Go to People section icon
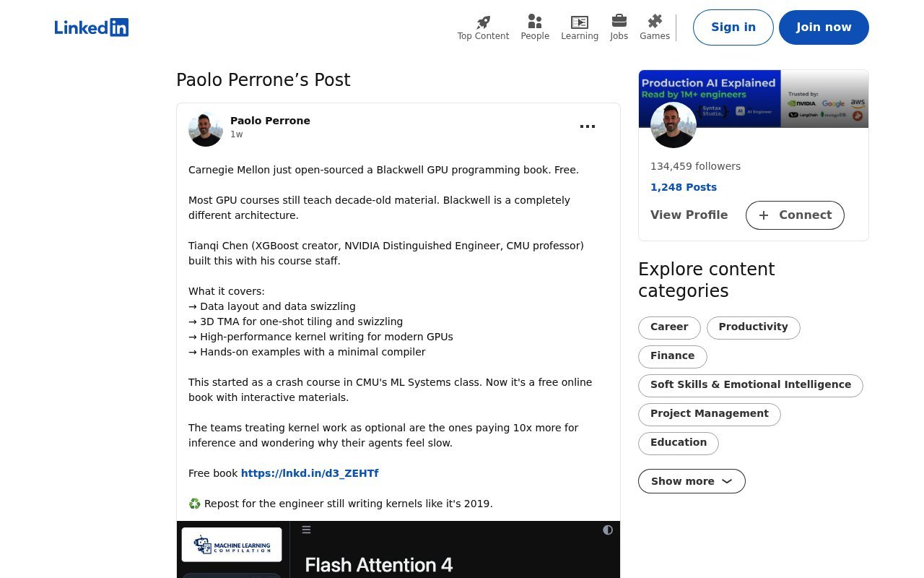 (x=535, y=22)
